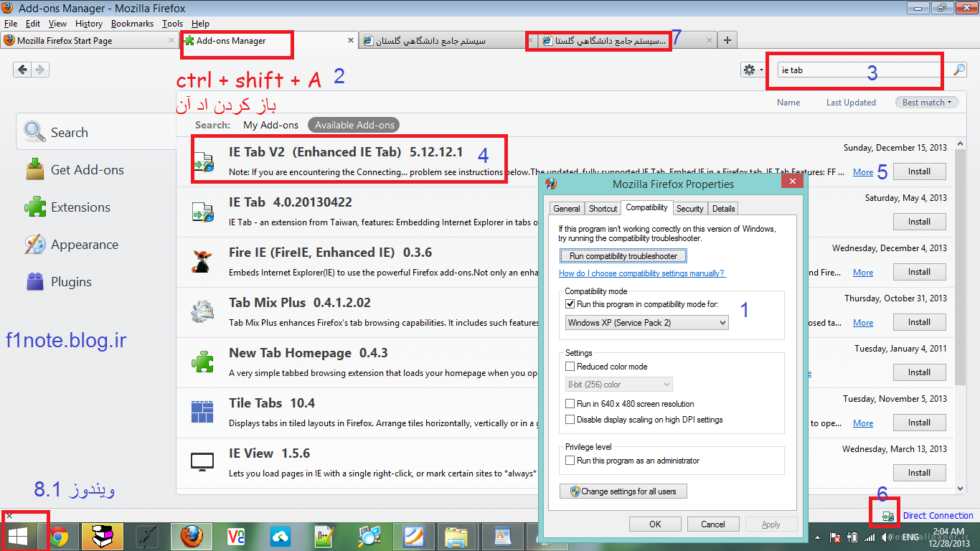Click the Tab Mix Plus add-on icon

pyautogui.click(x=202, y=313)
